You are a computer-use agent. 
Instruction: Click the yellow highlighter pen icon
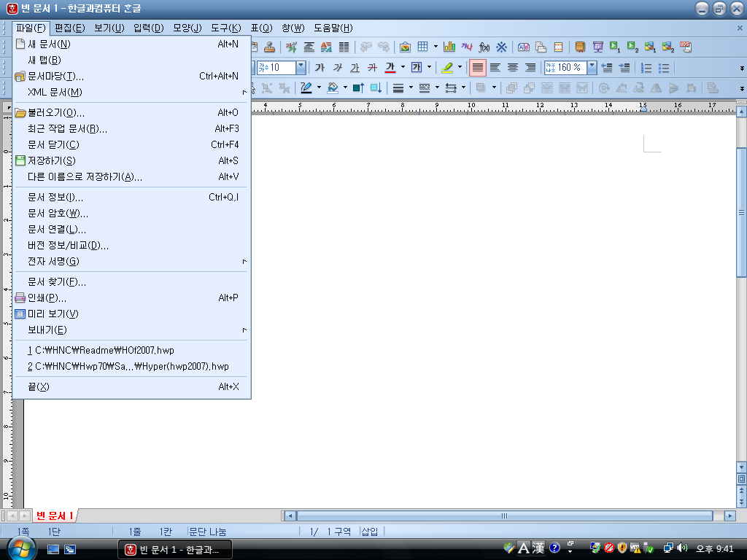tap(446, 68)
